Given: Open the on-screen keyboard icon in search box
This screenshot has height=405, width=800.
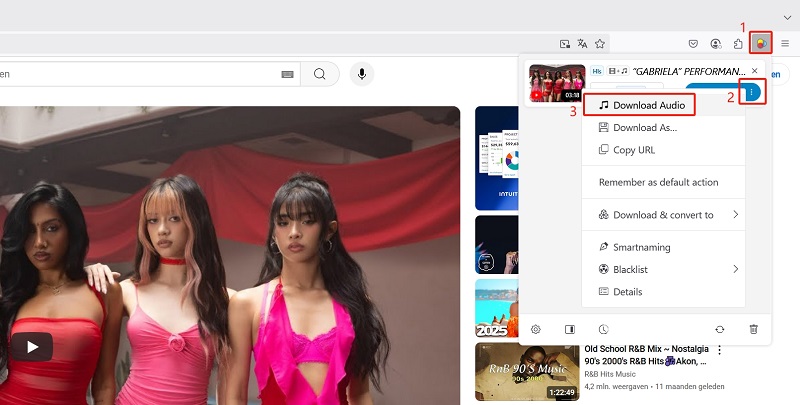Looking at the screenshot, I should pos(287,74).
